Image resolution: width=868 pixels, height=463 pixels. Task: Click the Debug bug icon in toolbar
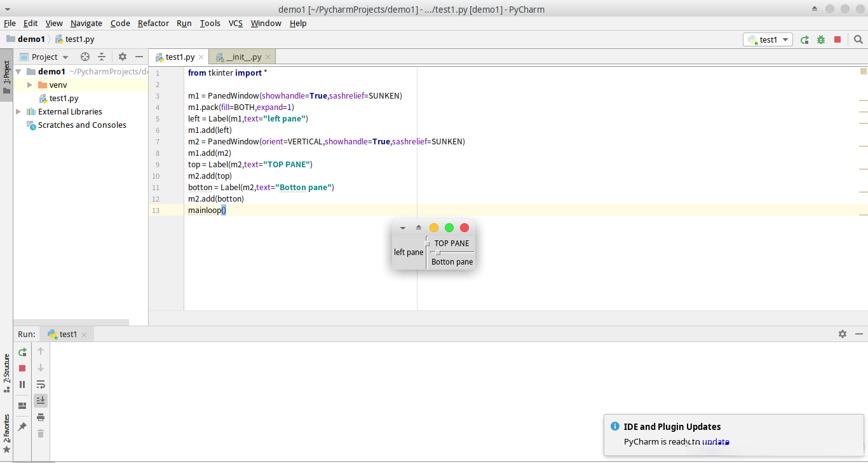(821, 39)
